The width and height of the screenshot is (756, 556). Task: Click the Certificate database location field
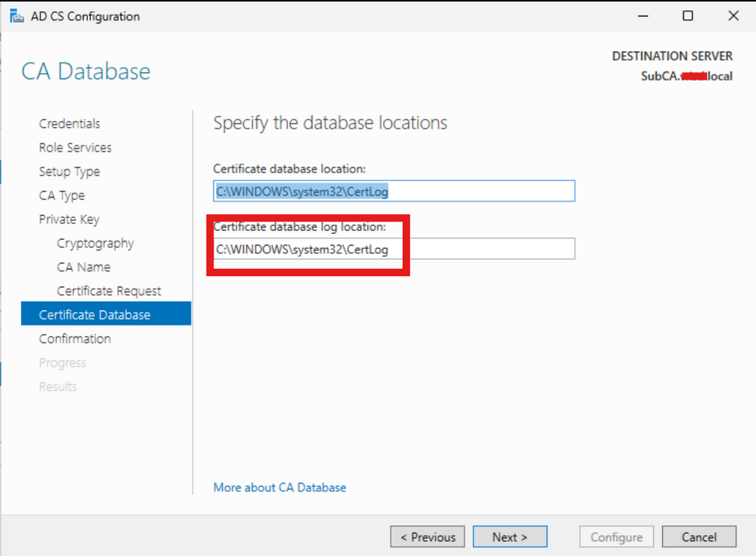pyautogui.click(x=394, y=192)
